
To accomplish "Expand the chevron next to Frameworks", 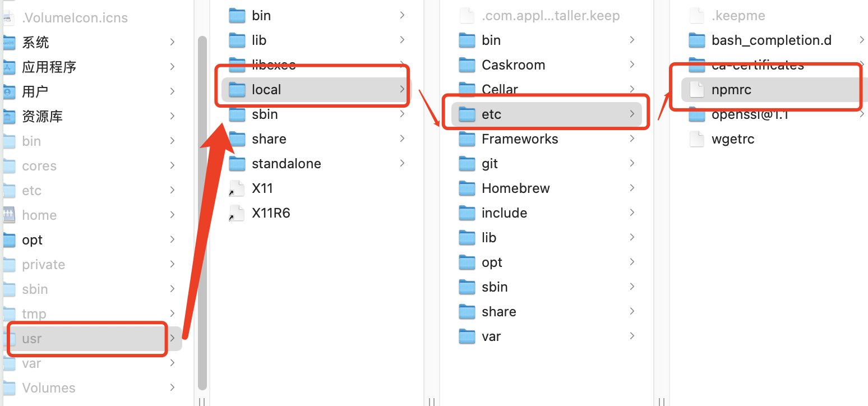I will (632, 139).
